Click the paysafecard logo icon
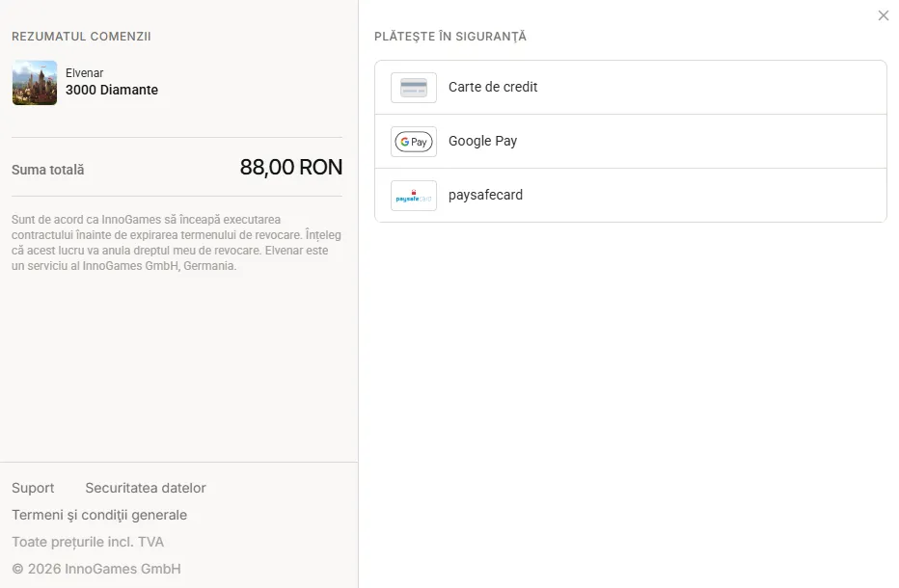The height and width of the screenshot is (588, 899). (x=414, y=196)
